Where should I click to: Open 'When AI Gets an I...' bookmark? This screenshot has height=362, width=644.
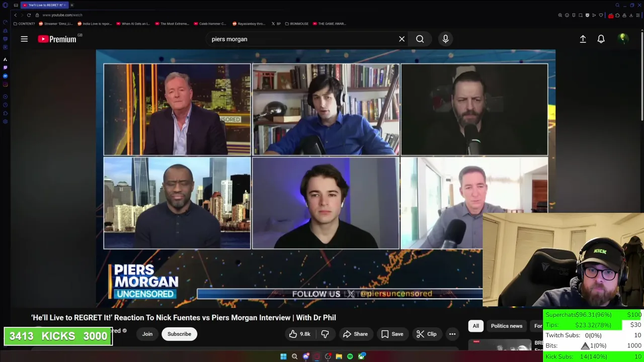133,24
